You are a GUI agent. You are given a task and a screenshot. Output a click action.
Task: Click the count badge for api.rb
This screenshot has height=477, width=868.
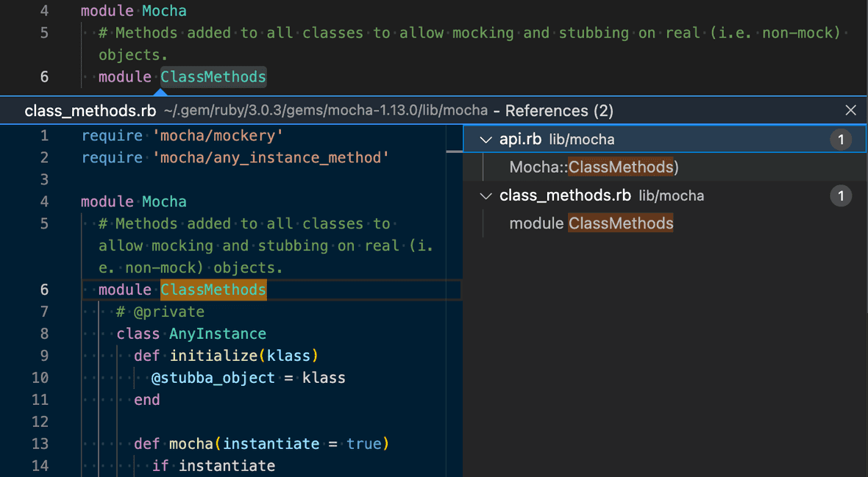[841, 140]
